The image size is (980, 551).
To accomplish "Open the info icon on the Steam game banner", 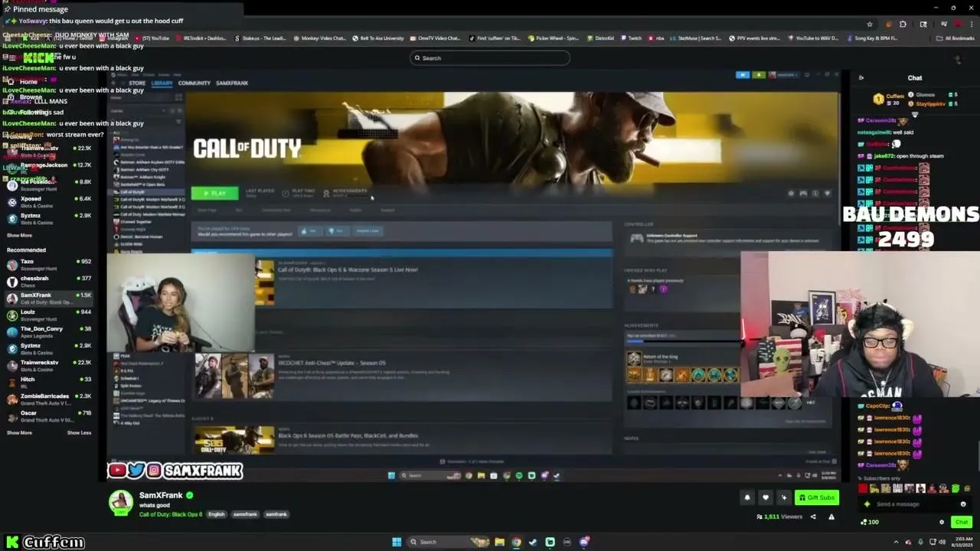I will 815,194.
